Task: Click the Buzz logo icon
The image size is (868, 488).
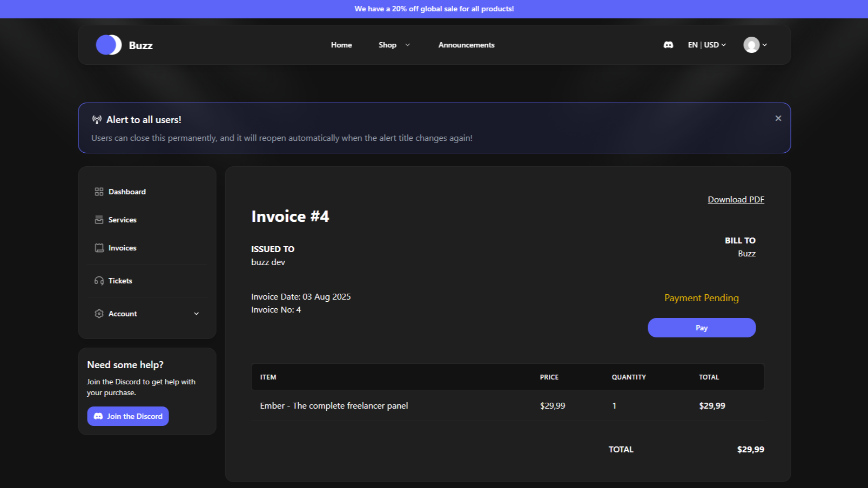Action: 109,45
